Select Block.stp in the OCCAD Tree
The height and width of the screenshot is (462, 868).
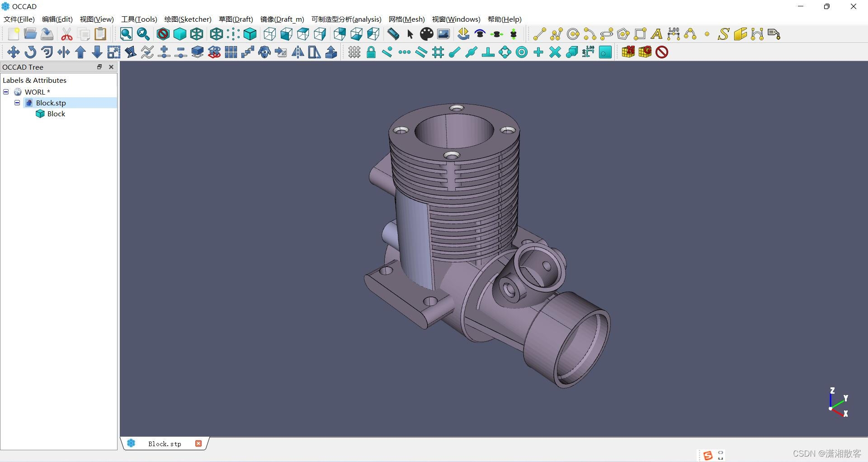(51, 103)
